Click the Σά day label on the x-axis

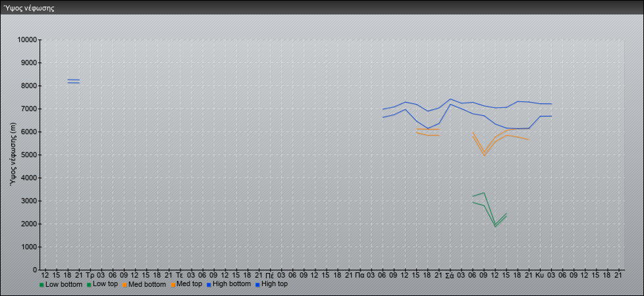point(450,275)
